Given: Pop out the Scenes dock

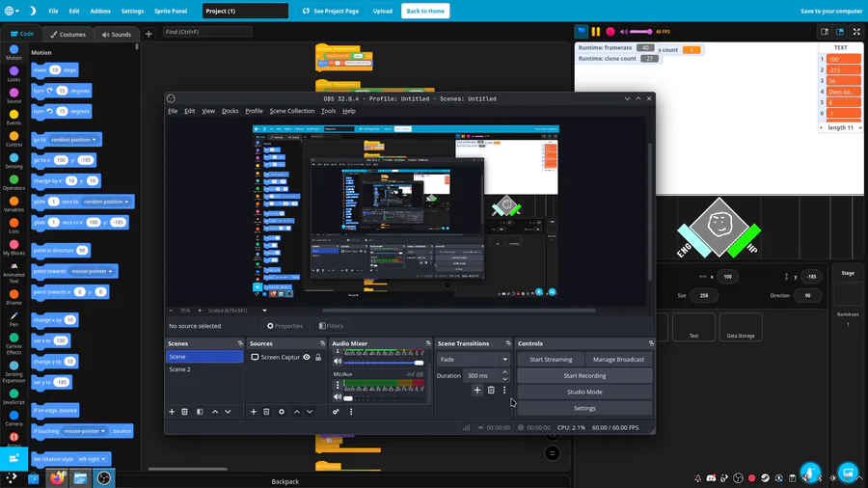Looking at the screenshot, I should pyautogui.click(x=240, y=343).
